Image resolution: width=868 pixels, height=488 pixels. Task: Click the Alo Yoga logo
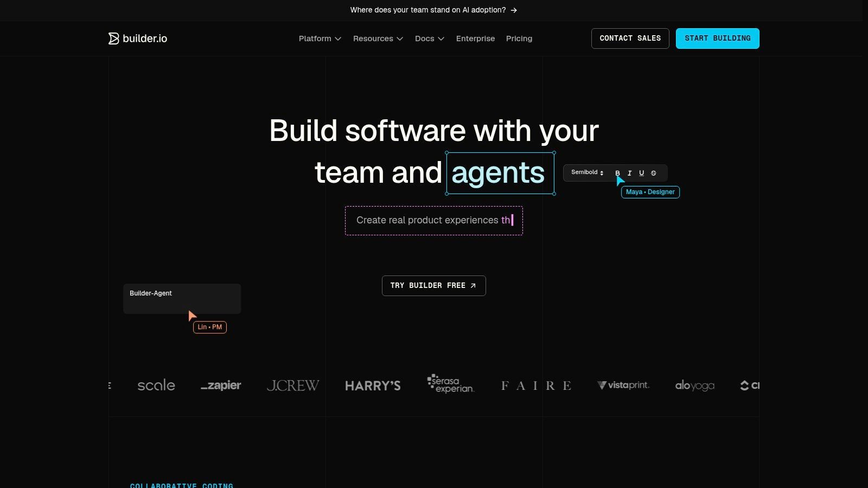pos(695,386)
